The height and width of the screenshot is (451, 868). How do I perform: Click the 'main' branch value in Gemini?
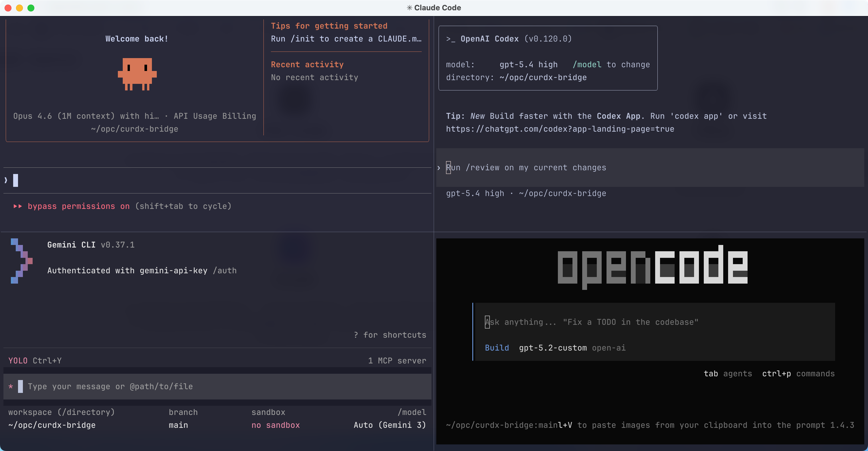pos(178,425)
